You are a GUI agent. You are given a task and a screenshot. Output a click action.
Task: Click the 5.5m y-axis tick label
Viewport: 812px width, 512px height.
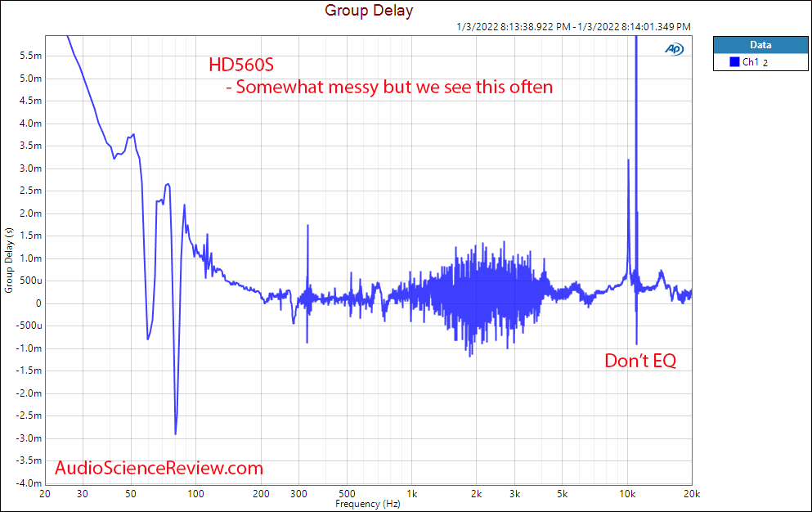(30, 56)
